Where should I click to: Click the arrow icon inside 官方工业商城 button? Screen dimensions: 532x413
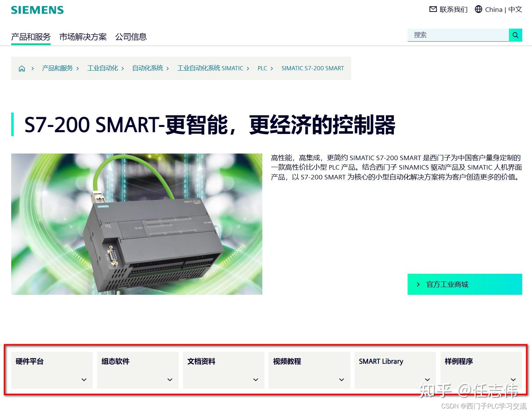tap(418, 284)
